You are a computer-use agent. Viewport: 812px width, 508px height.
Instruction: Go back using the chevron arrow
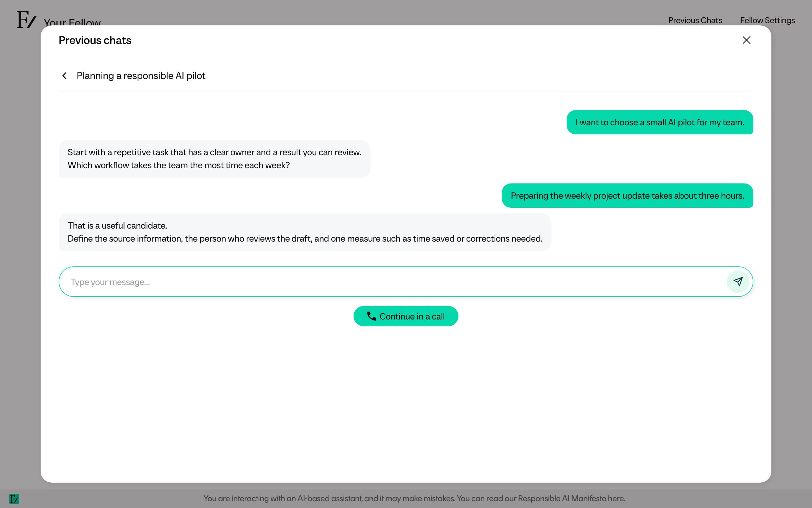[64, 76]
